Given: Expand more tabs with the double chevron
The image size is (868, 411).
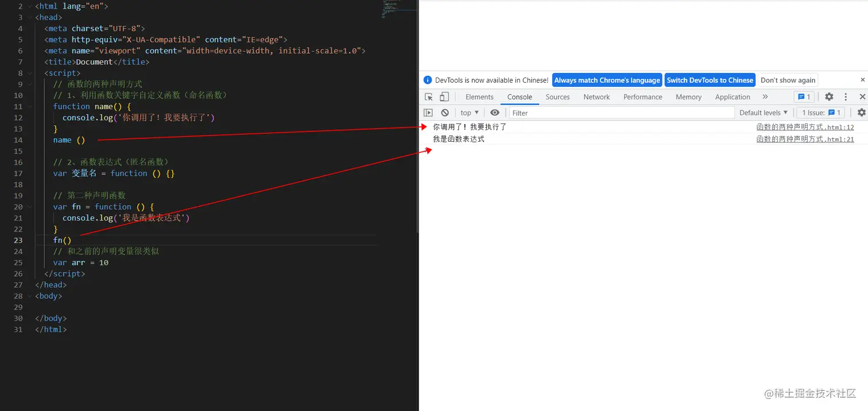Looking at the screenshot, I should tap(765, 97).
